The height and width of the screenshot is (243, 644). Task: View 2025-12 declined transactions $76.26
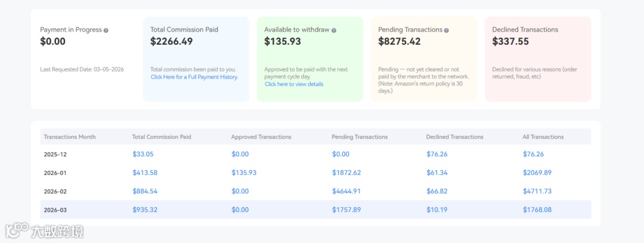[437, 154]
